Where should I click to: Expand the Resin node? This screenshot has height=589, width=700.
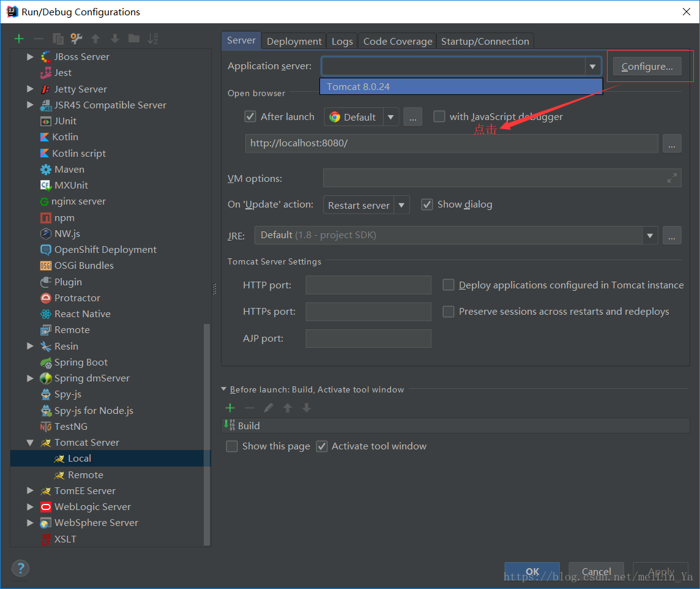pos(30,346)
